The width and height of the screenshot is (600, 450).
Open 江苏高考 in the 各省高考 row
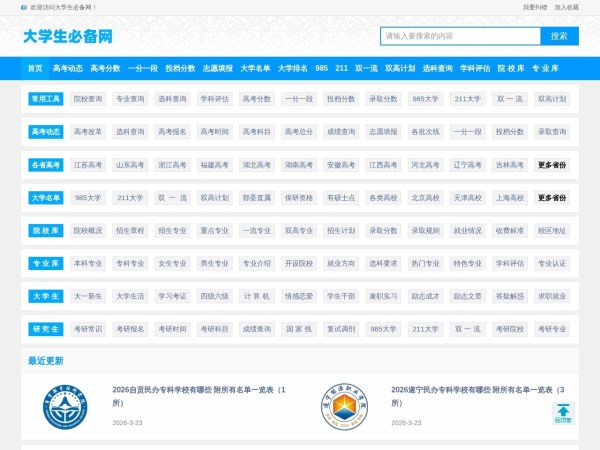click(x=88, y=165)
